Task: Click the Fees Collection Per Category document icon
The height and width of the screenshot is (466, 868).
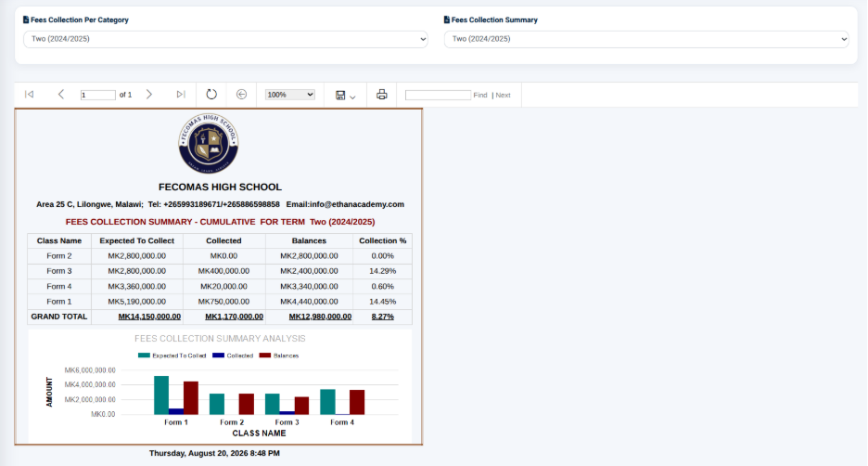Action: click(26, 19)
